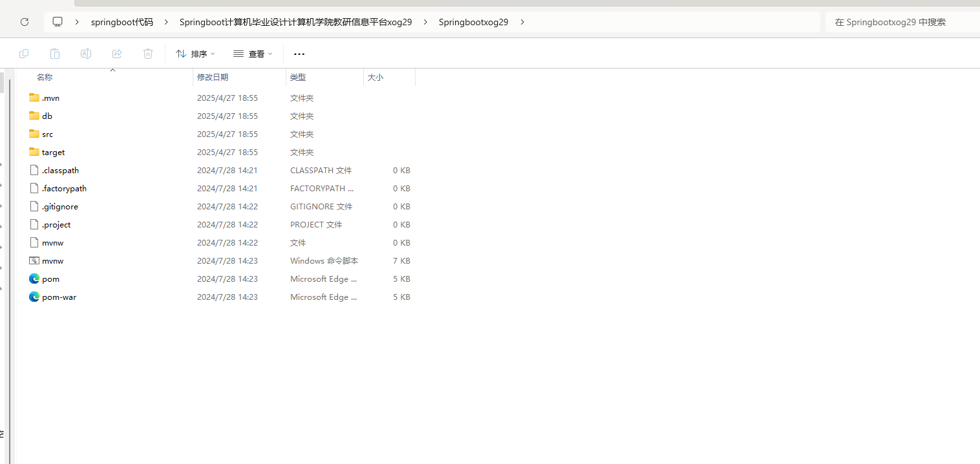Expand chevron after springboot代码 breadcrumb
Viewport: 980px width, 464px height.
[x=167, y=22]
